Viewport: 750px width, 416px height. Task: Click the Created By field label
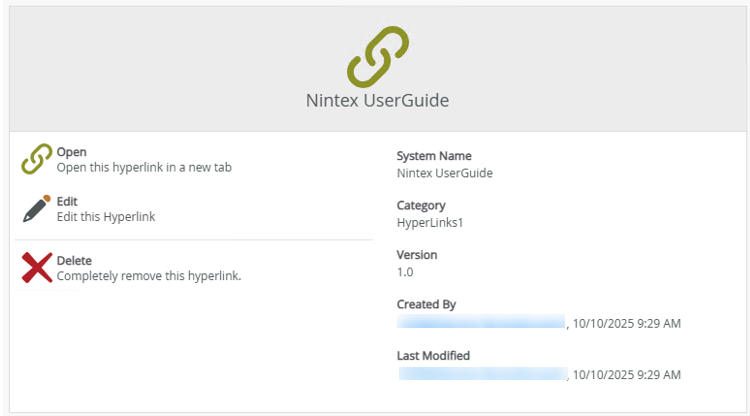[427, 304]
